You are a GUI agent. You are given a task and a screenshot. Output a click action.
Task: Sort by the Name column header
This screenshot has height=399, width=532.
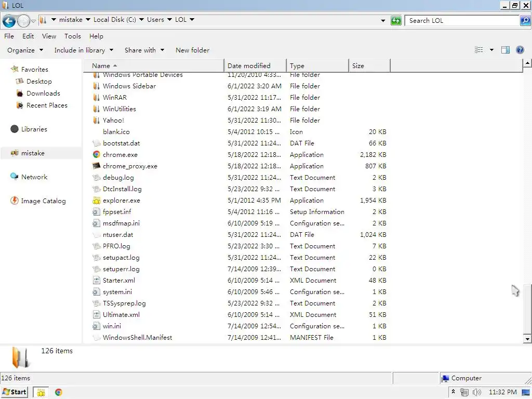(x=153, y=65)
